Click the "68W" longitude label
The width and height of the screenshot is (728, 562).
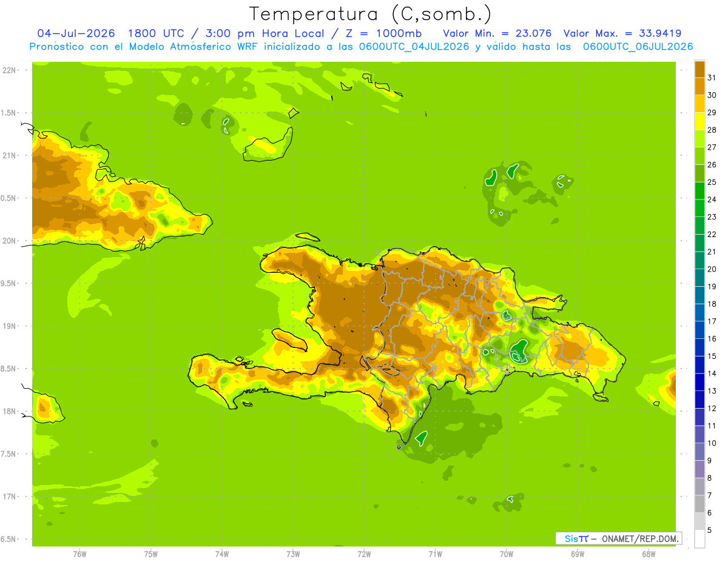pyautogui.click(x=649, y=554)
